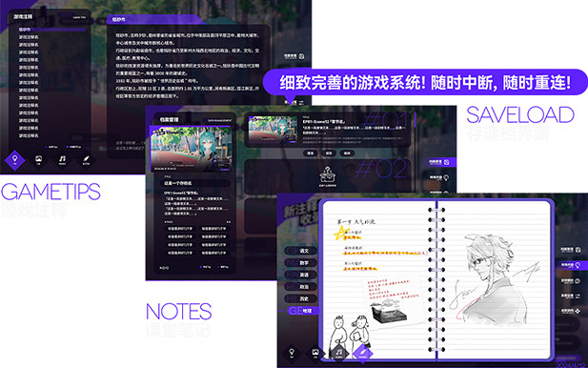588x368 pixels.
Task: Click the leftmost pill button under slot #01
Action: pos(310,153)
